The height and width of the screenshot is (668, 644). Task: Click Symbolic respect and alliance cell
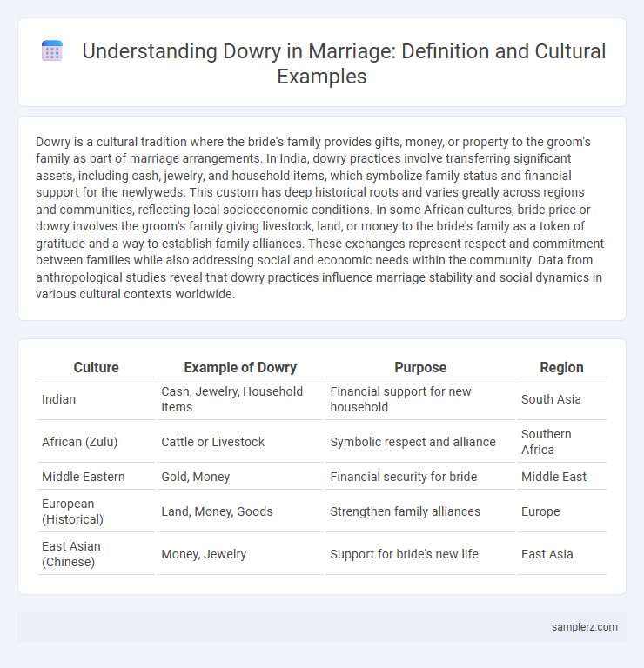click(x=420, y=442)
